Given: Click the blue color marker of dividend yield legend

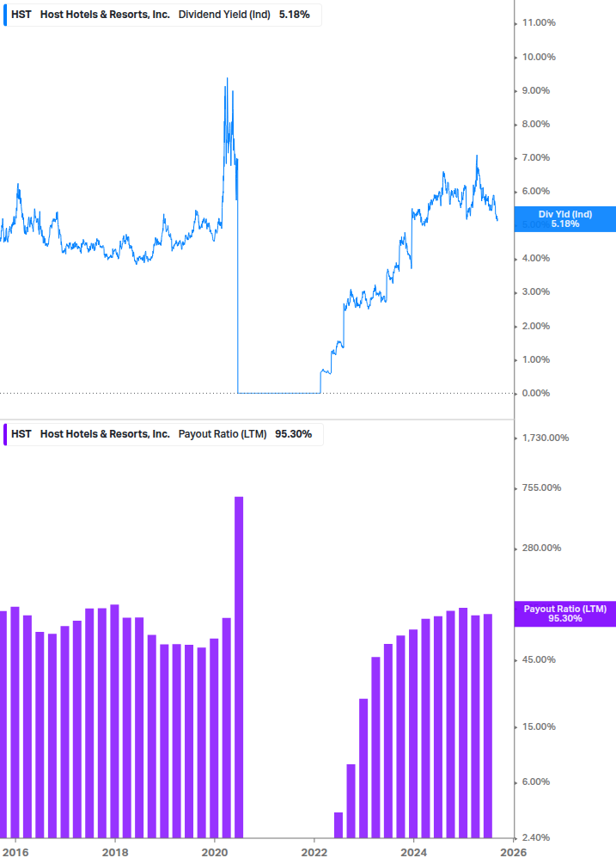Looking at the screenshot, I should tap(5, 15).
